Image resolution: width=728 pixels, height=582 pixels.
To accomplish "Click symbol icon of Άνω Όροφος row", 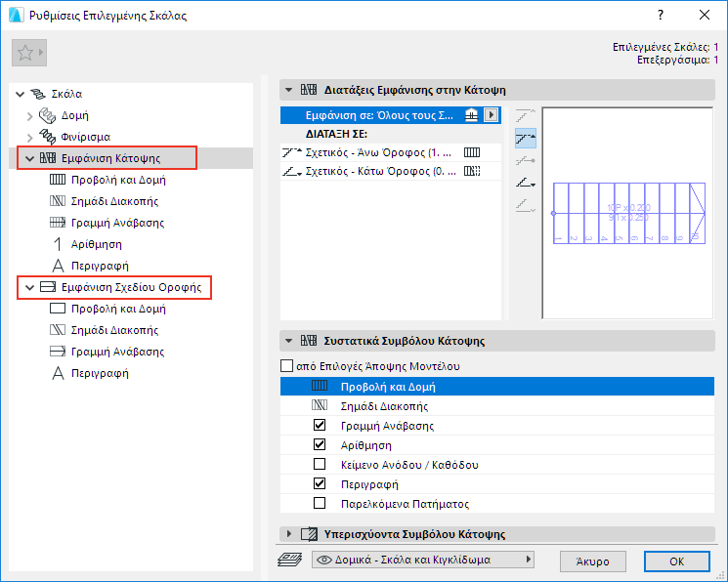I will pyautogui.click(x=472, y=152).
